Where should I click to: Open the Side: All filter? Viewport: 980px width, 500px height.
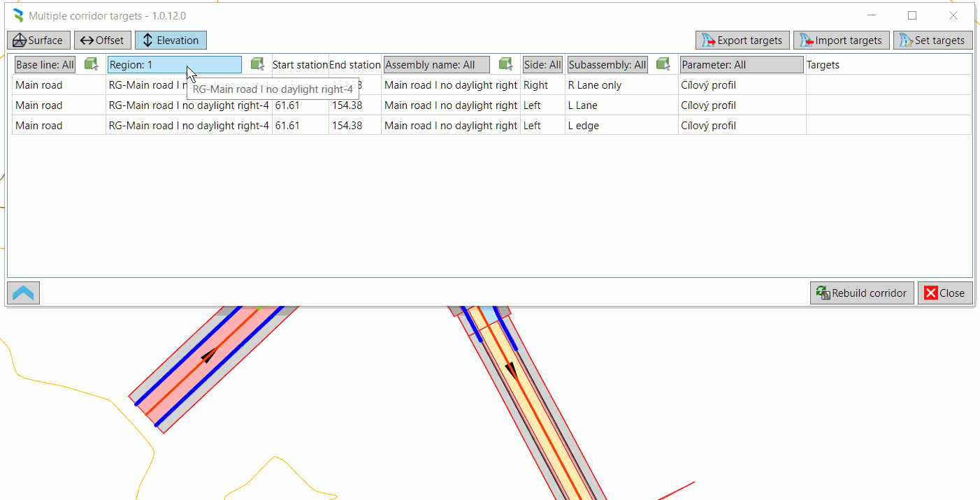pos(542,65)
